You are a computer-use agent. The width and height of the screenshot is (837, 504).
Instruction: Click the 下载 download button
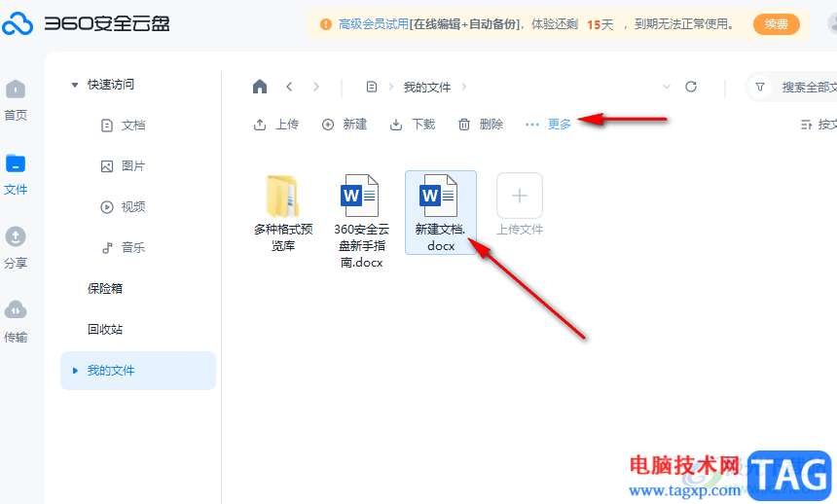[x=413, y=125]
